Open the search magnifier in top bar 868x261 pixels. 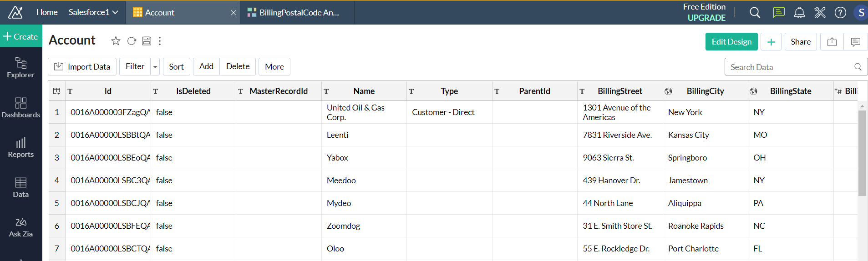[755, 13]
